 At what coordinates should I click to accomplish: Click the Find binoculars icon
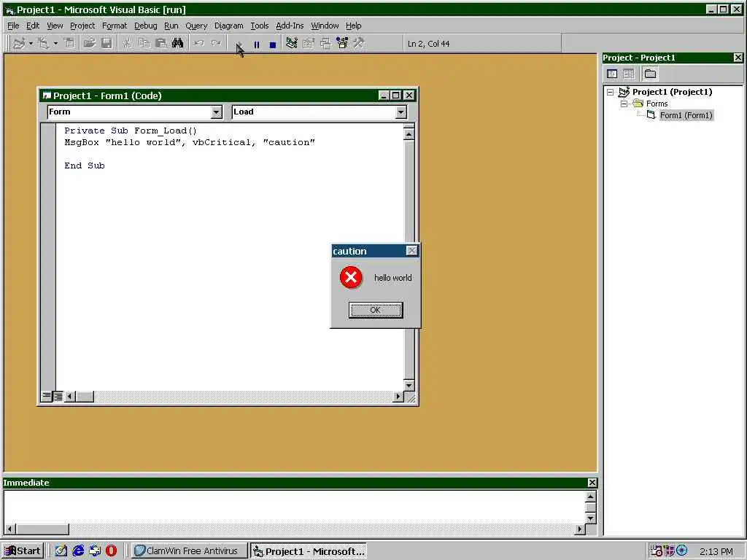178,43
